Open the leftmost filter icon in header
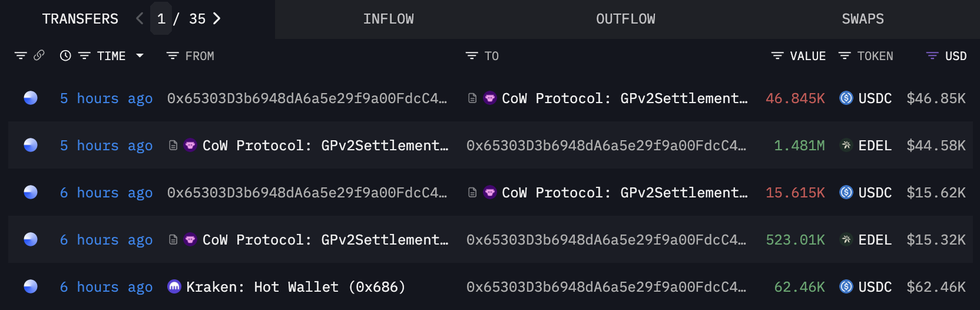The height and width of the screenshot is (310, 980). coord(21,55)
